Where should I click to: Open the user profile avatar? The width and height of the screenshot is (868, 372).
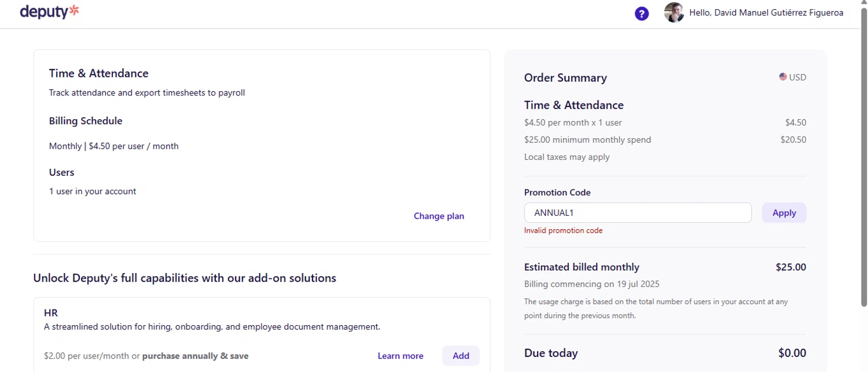coord(674,13)
